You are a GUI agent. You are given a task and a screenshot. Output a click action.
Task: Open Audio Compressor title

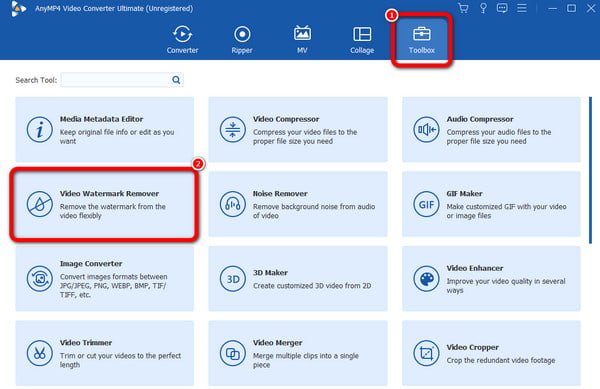480,119
